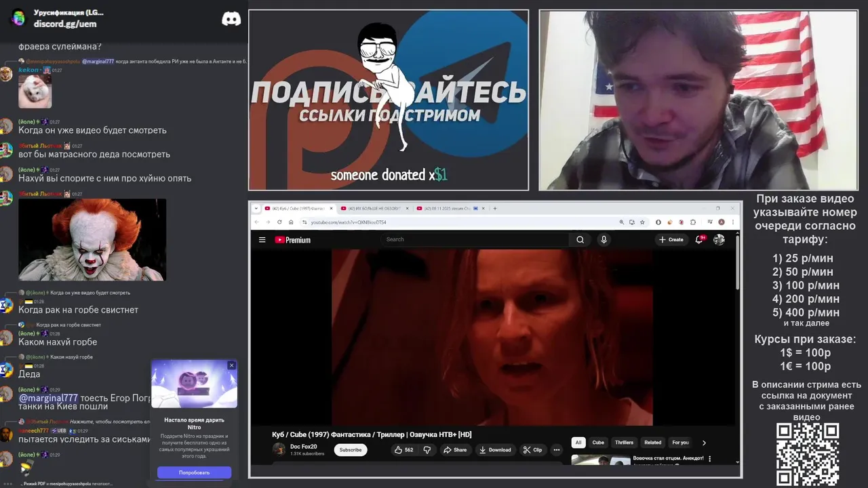Image resolution: width=868 pixels, height=488 pixels.
Task: Start voice search with microphone icon
Action: pyautogui.click(x=604, y=239)
